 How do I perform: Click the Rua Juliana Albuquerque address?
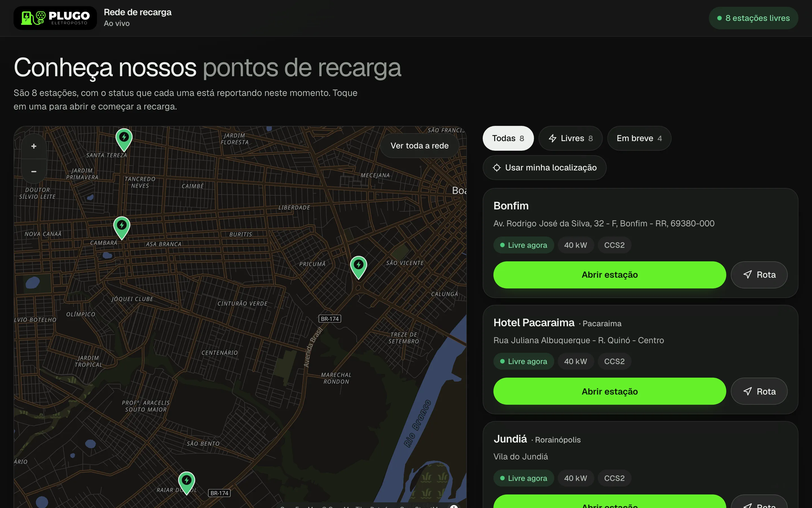point(579,340)
